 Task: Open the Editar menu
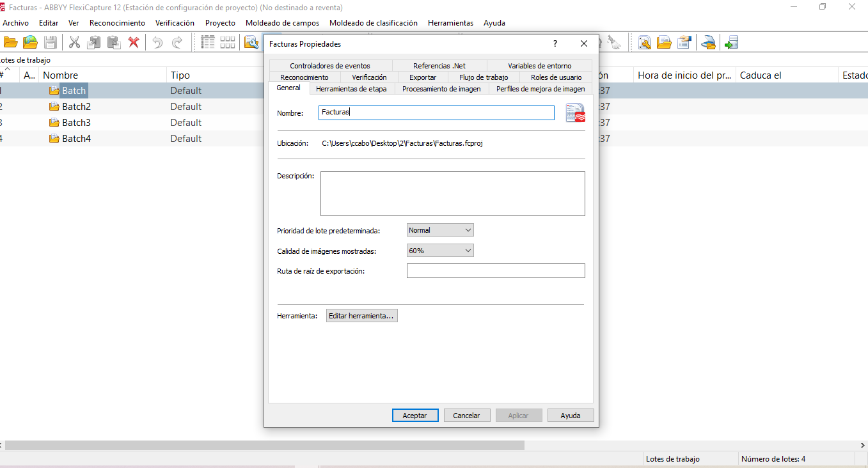click(x=49, y=23)
